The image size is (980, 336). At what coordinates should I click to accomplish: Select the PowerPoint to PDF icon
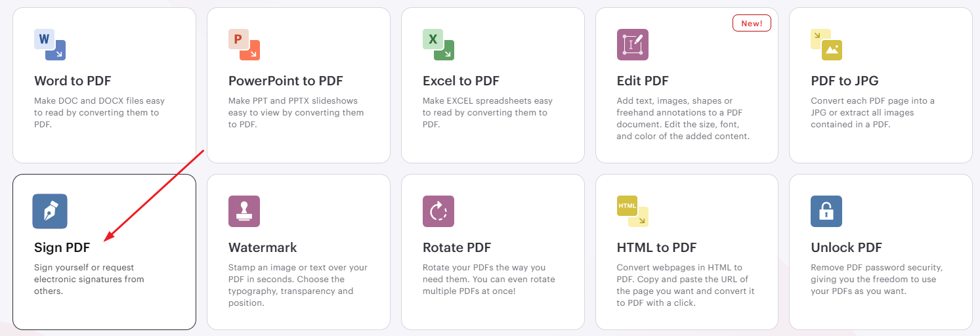(244, 45)
